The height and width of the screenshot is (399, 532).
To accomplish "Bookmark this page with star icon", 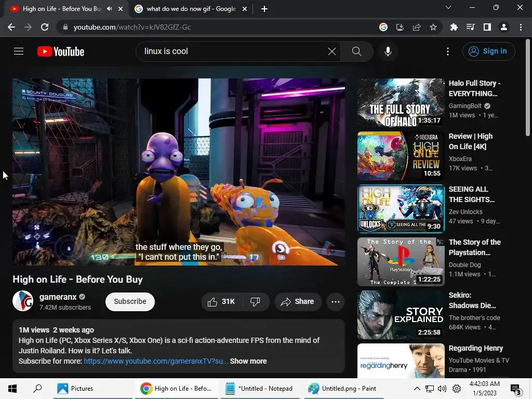I will coord(433,27).
